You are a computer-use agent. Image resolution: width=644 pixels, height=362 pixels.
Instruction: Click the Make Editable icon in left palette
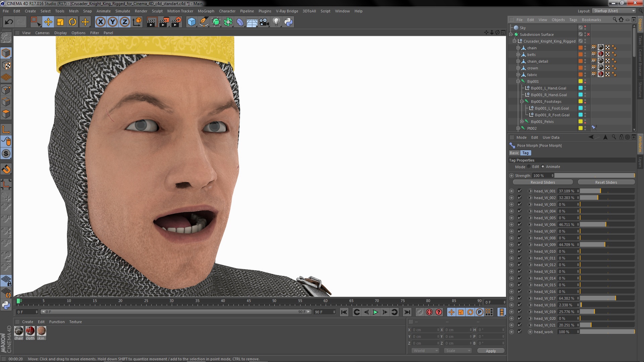[6, 38]
